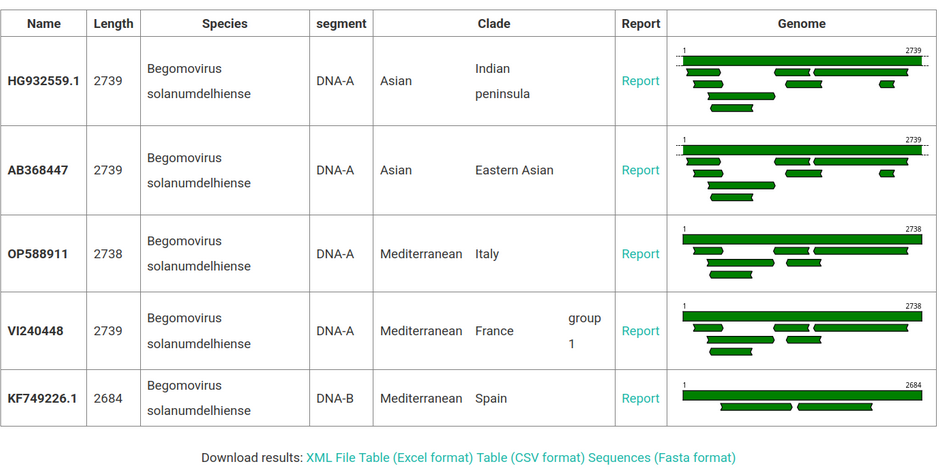Click the Clade column header
The width and height of the screenshot is (946, 473).
point(494,24)
